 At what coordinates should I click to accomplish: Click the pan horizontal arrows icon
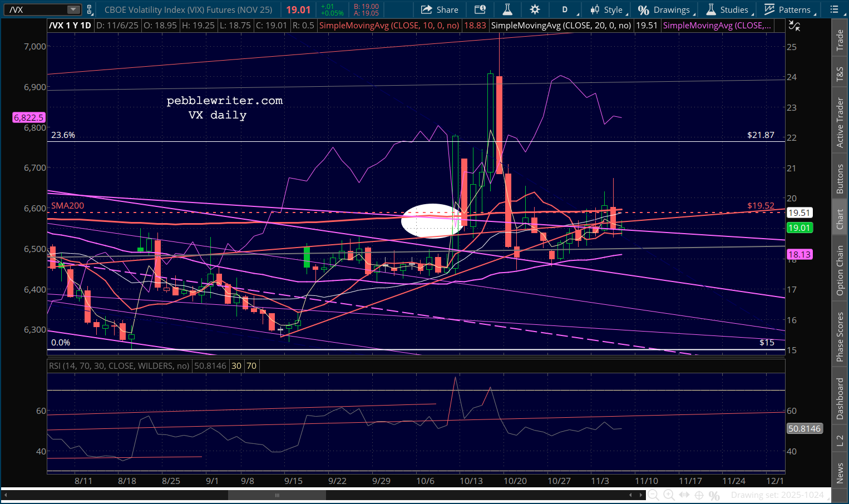click(684, 495)
